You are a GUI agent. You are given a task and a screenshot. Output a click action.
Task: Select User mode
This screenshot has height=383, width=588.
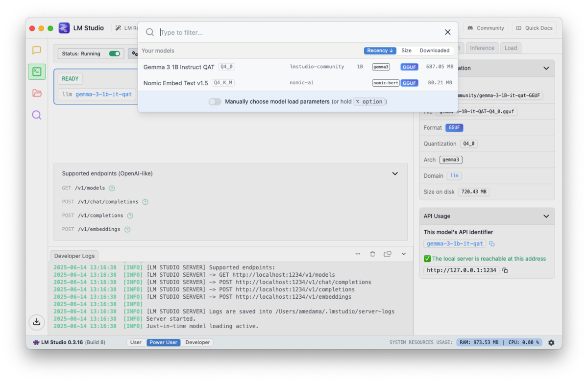[136, 342]
